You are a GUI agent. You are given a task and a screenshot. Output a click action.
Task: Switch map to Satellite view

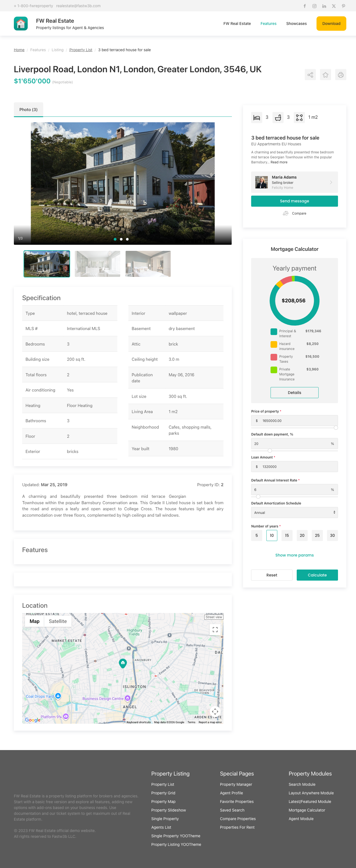coord(58,621)
